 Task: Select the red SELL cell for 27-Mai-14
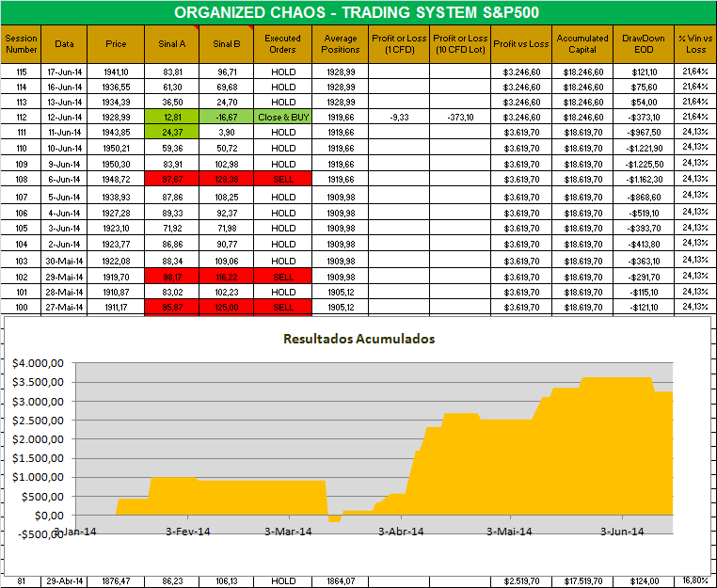click(x=282, y=308)
